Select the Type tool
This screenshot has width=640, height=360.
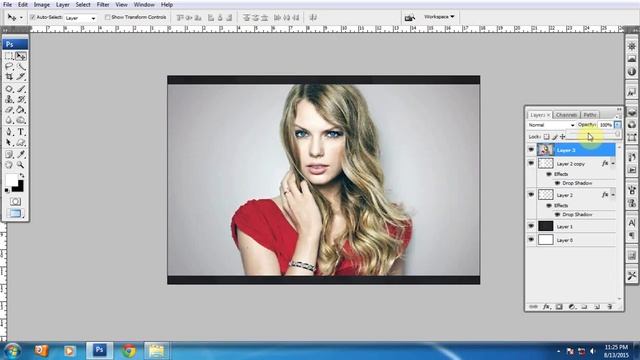(x=21, y=132)
